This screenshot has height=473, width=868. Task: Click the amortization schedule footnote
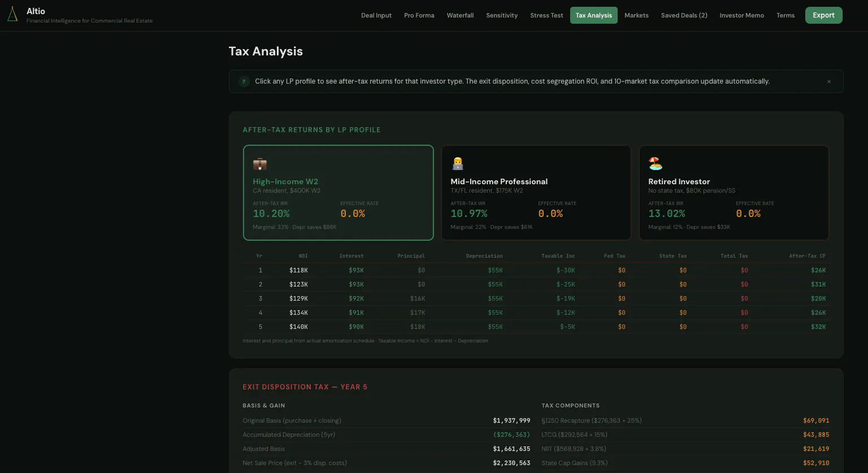pyautogui.click(x=365, y=341)
